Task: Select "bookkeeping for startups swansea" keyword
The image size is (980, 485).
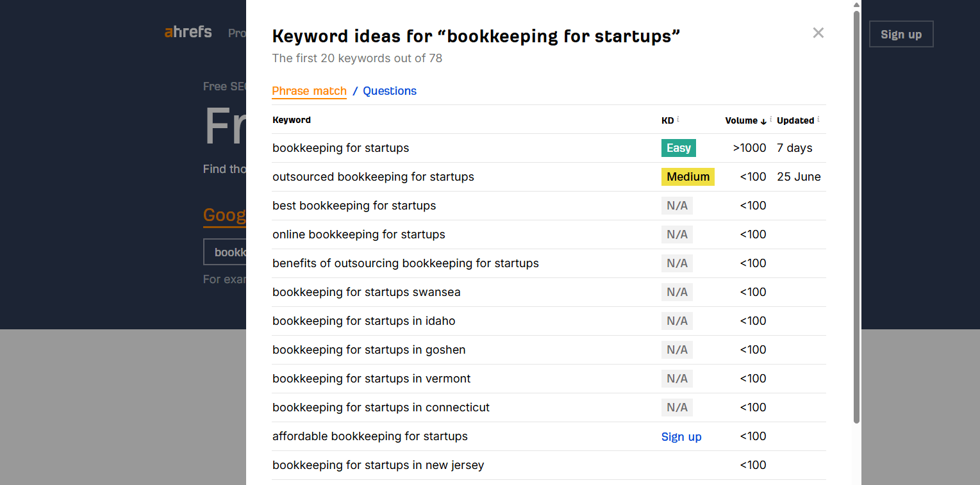Action: [x=367, y=292]
